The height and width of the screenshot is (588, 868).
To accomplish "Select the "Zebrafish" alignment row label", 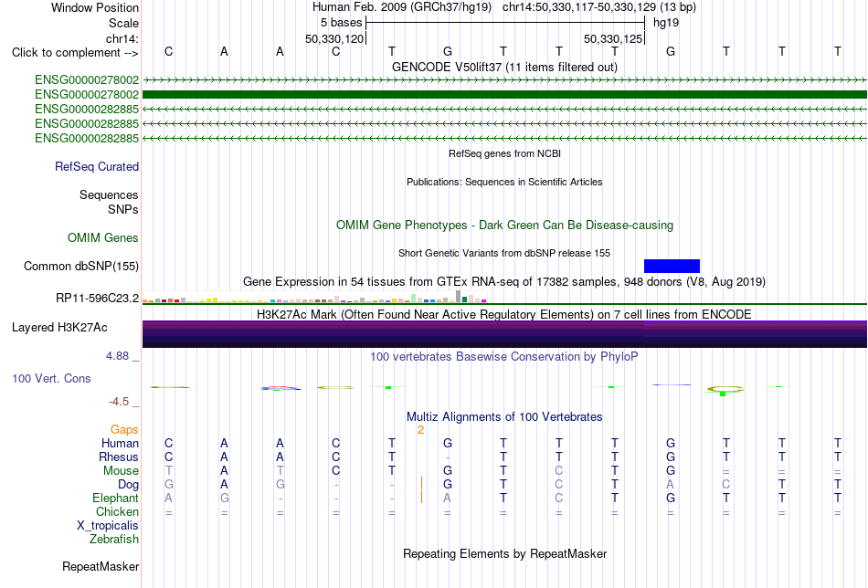I will 114,539.
